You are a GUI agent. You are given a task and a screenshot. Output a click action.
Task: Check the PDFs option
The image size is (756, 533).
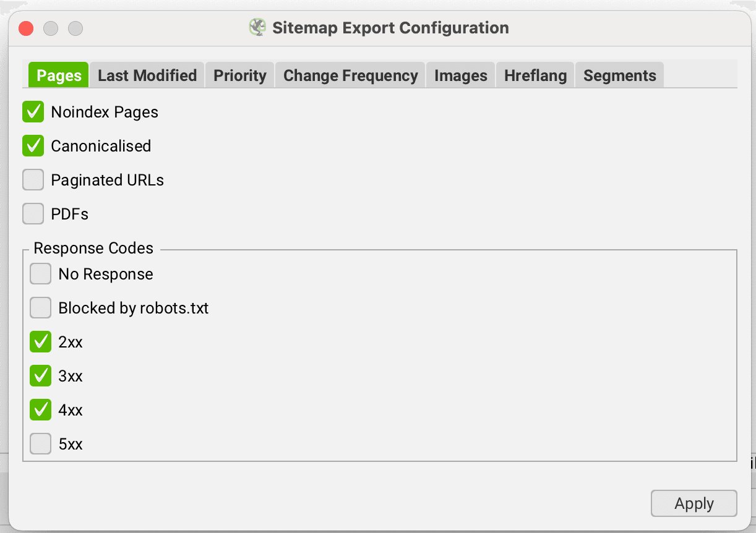click(33, 214)
